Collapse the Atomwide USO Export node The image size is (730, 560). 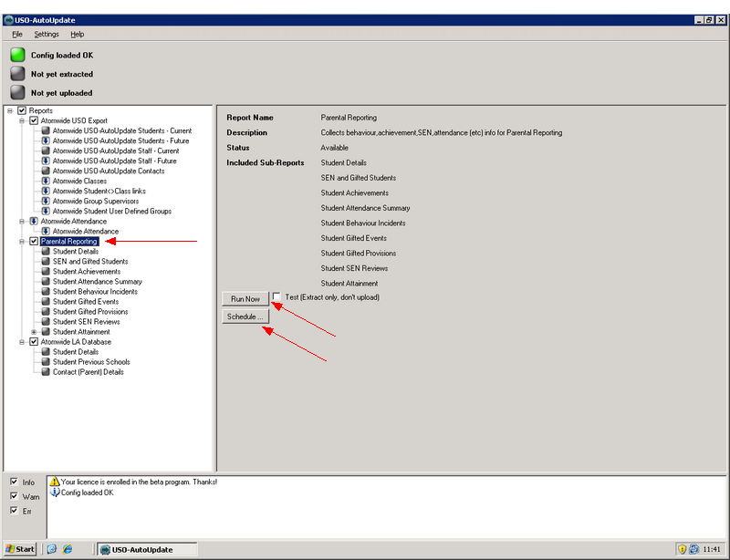tap(22, 120)
